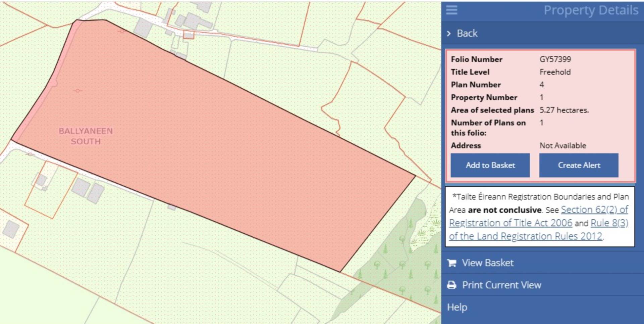Go back using the Back label
Image resolution: width=644 pixels, height=324 pixels.
coord(467,33)
